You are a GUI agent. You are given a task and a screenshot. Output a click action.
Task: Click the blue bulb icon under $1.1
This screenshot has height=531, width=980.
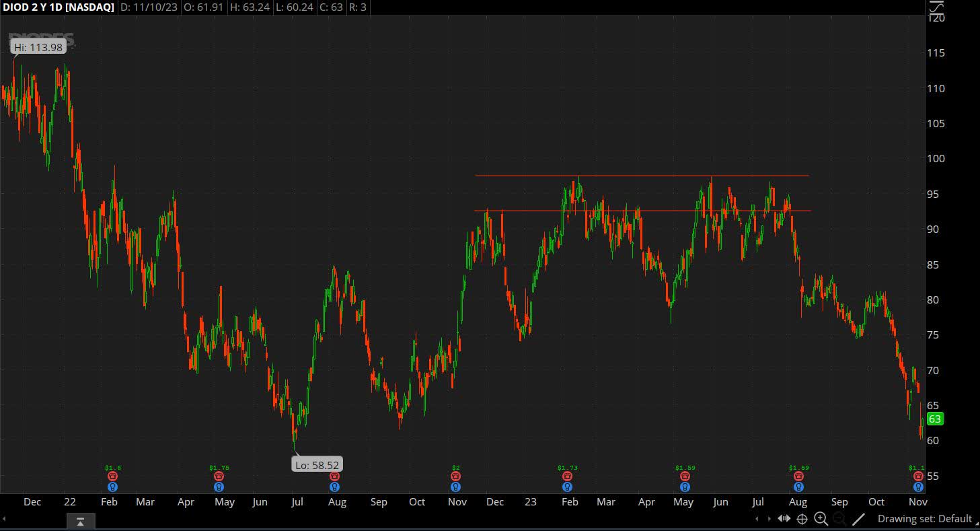click(x=918, y=487)
